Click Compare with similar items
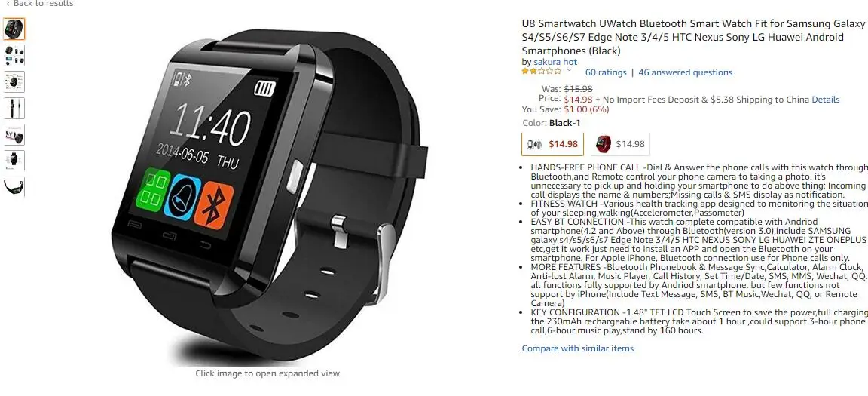This screenshot has width=868, height=396. coord(577,348)
